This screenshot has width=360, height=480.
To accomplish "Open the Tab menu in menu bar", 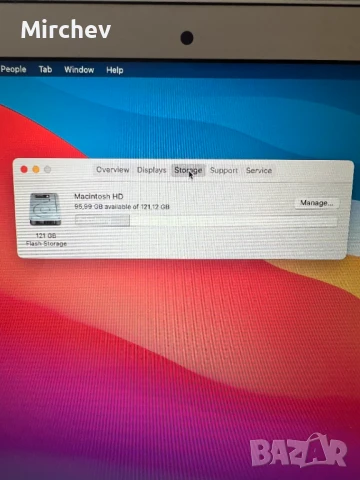I will 45,69.
